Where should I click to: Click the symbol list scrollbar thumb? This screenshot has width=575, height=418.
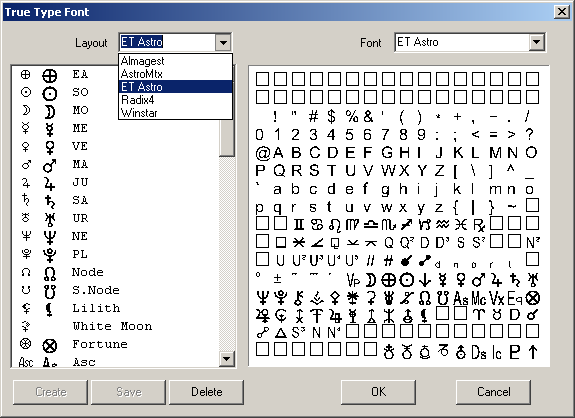click(227, 138)
